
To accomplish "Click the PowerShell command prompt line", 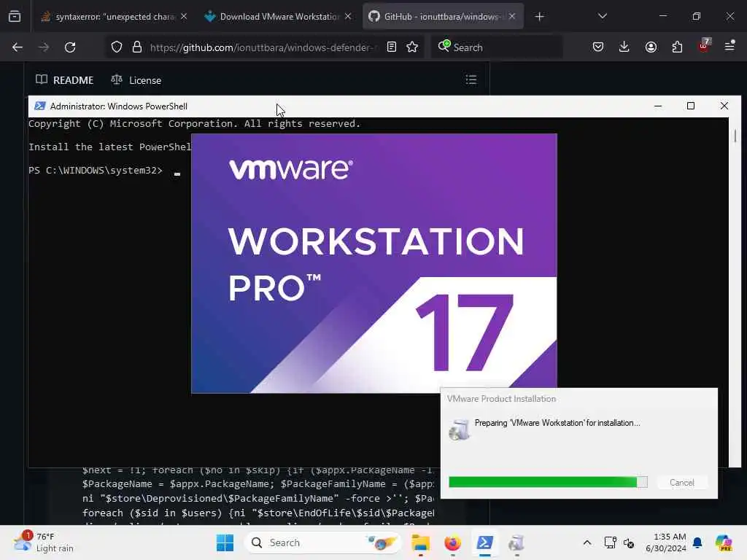I will coord(105,171).
